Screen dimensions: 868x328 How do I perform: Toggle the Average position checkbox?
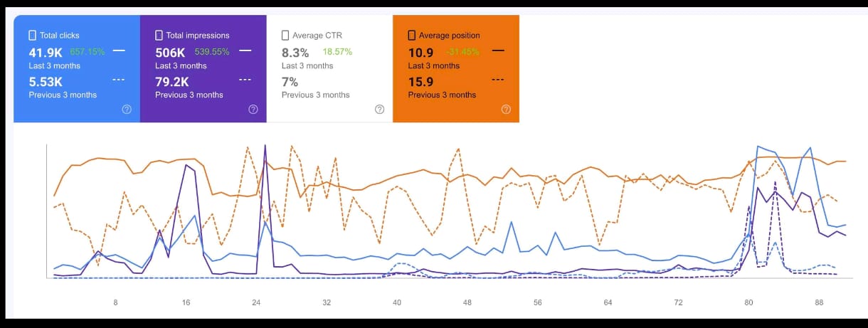pyautogui.click(x=412, y=35)
